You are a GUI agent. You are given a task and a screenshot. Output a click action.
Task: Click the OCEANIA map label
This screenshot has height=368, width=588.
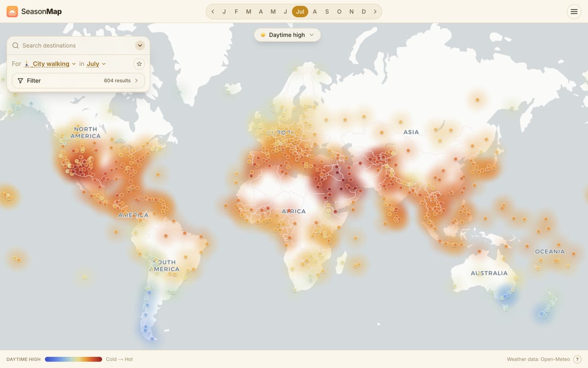550,251
